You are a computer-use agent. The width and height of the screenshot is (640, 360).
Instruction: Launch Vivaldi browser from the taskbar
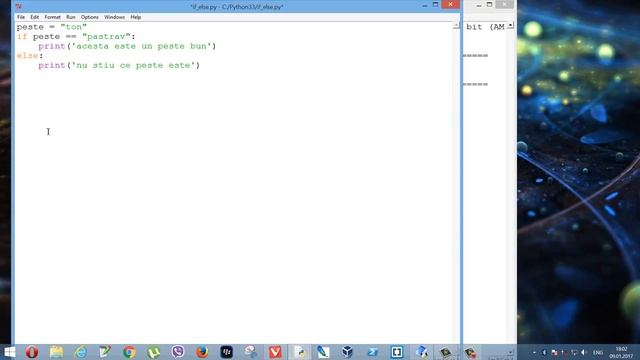[275, 352]
